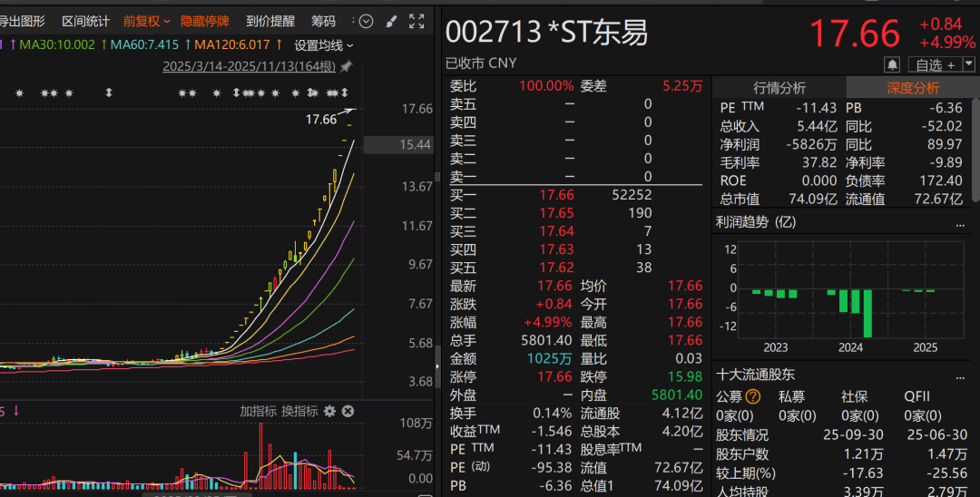
Task: Expand the dropdown arrow beside 自选
Action: [968, 64]
